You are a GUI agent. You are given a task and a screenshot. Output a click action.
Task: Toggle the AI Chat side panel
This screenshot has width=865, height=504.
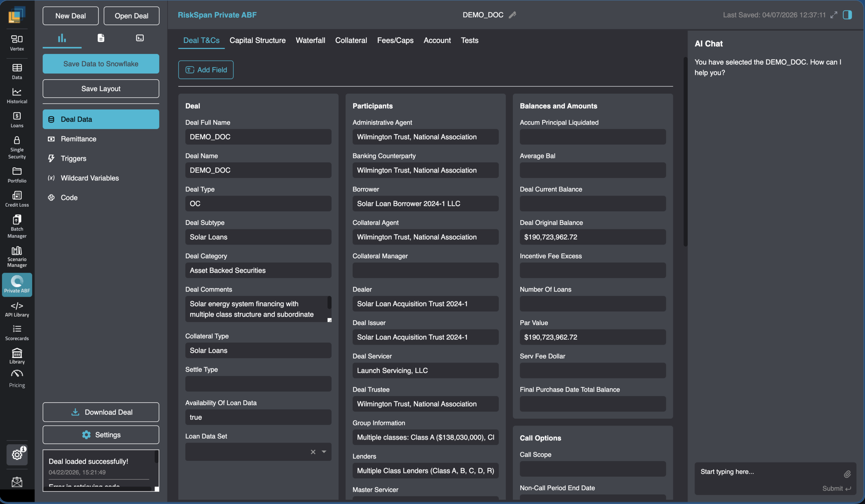click(x=847, y=15)
